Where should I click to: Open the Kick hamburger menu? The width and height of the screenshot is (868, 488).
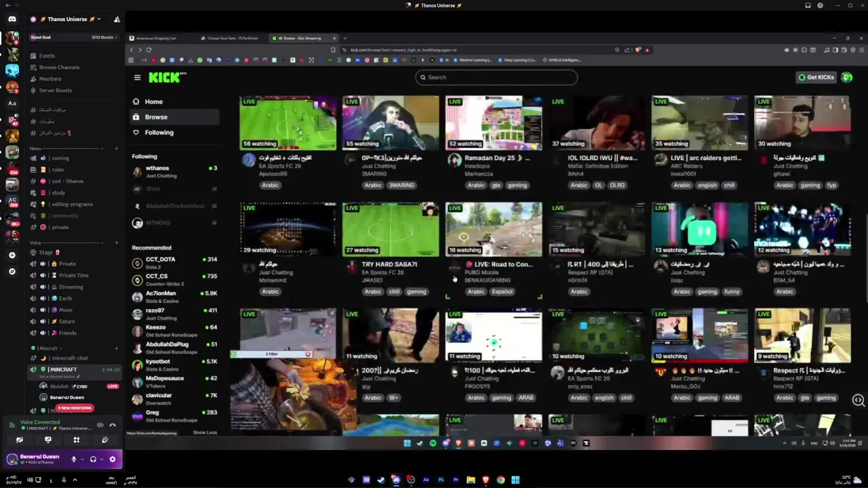137,77
